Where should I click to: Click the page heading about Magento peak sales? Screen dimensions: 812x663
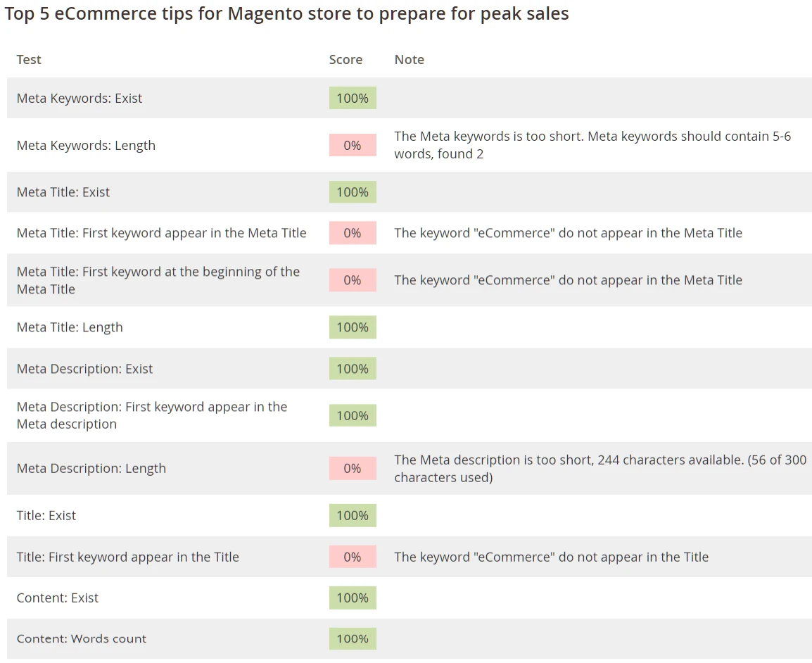click(x=286, y=14)
